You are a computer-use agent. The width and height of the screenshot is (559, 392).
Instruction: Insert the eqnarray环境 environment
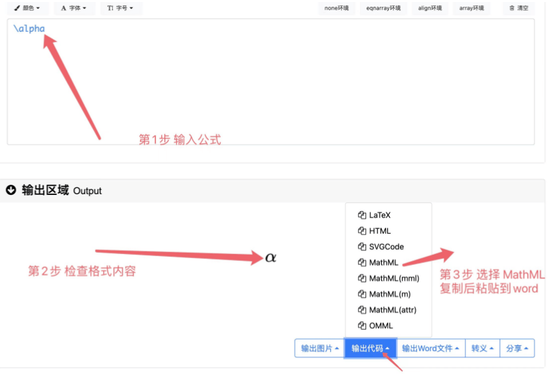383,8
